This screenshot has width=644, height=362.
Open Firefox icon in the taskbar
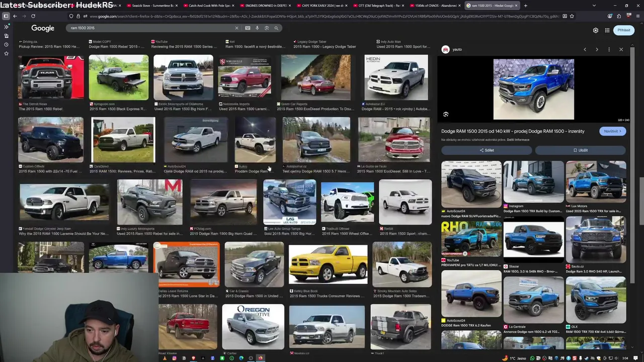[260, 358]
